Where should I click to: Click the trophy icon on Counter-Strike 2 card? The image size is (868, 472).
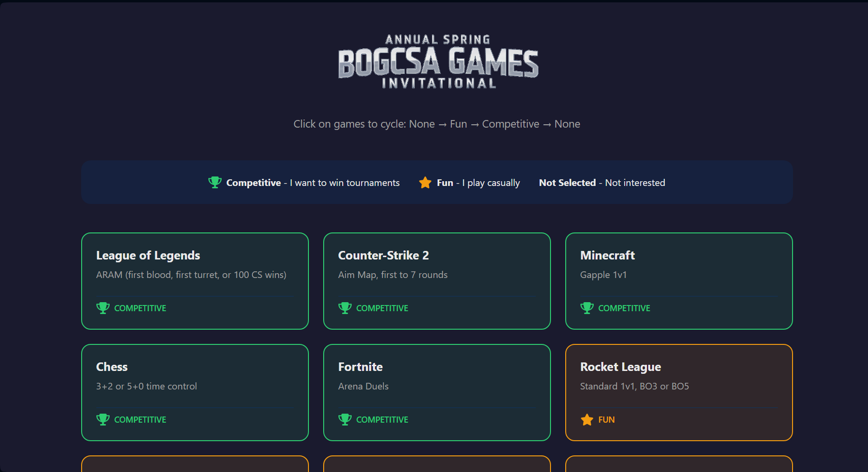coord(345,308)
